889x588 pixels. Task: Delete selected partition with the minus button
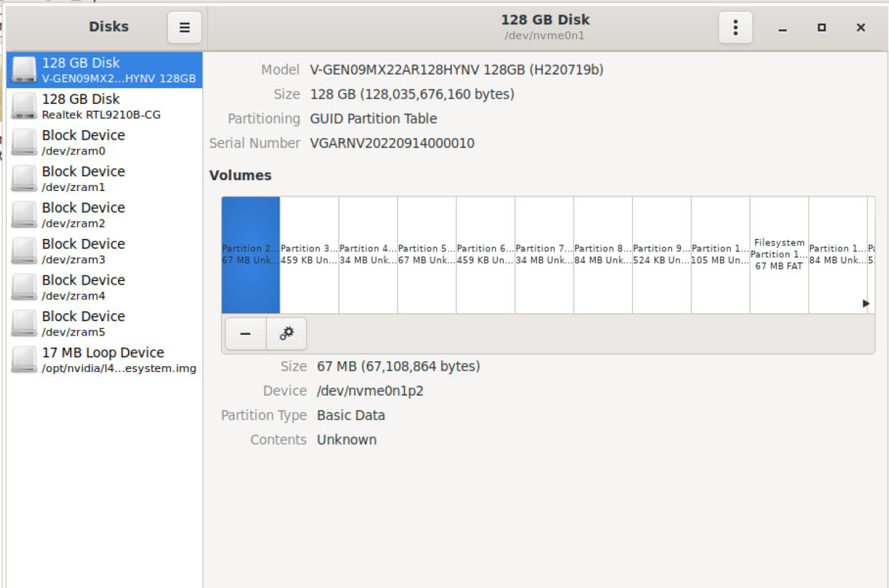245,334
